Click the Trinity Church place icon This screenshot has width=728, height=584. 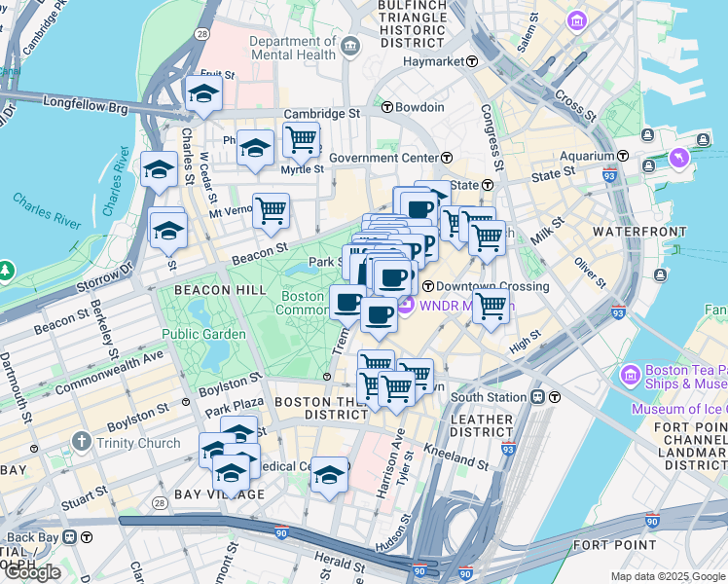coord(81,442)
